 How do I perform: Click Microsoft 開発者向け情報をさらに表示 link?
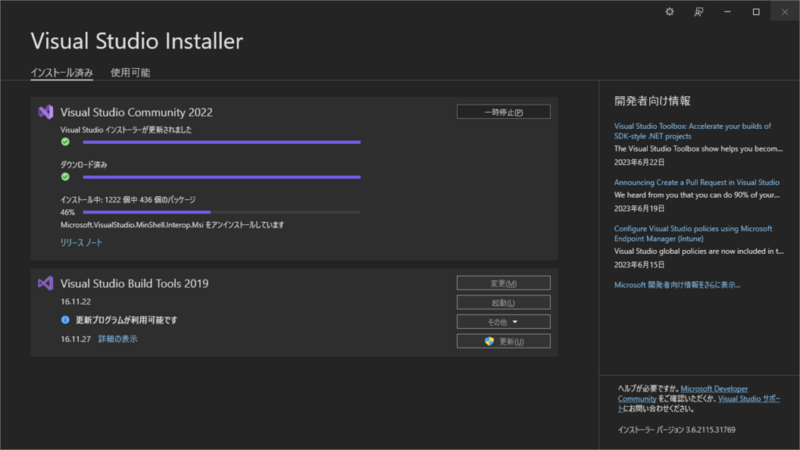click(x=677, y=285)
